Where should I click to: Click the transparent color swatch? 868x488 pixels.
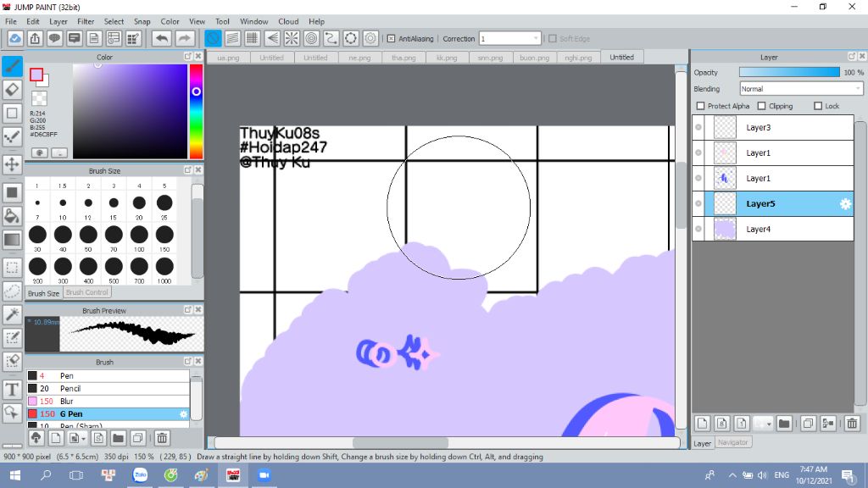click(39, 98)
